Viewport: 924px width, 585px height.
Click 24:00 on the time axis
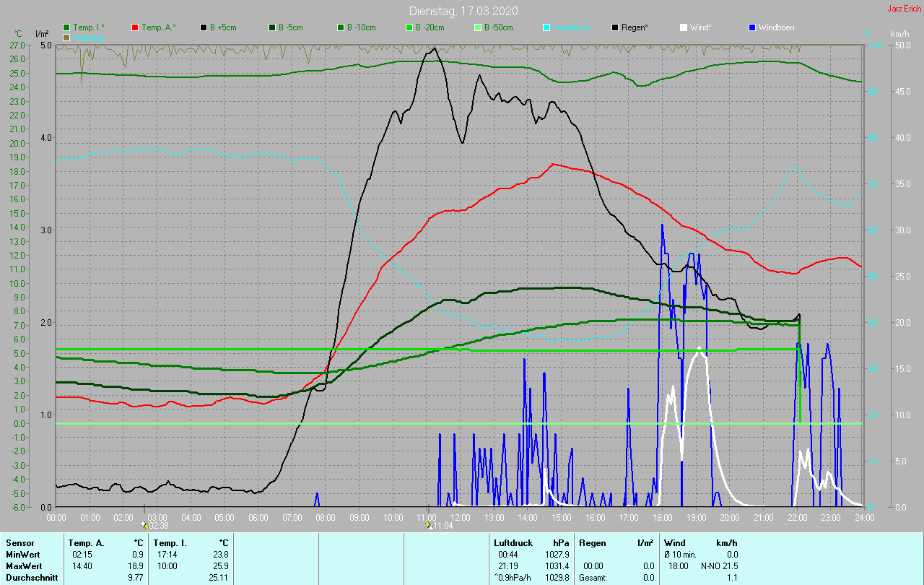click(864, 517)
